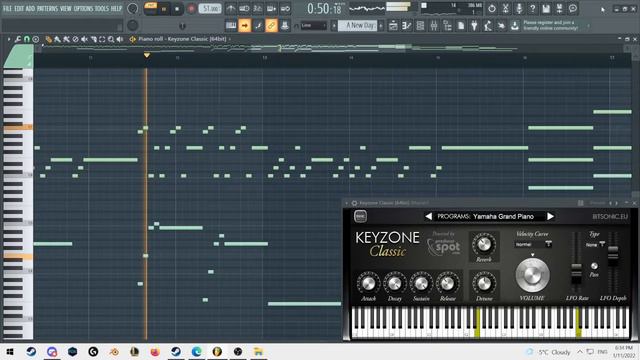Open the global snap Line dropdown

coord(313,25)
